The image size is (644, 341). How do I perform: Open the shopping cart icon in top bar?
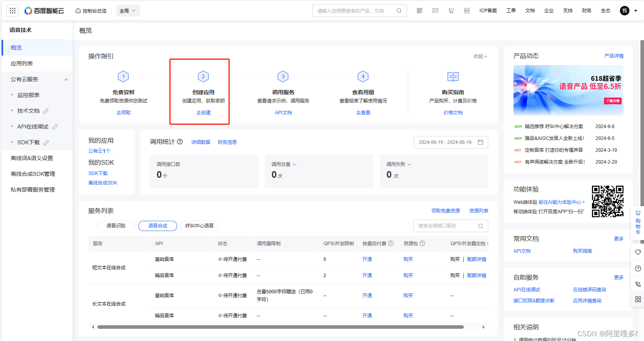coord(451,11)
